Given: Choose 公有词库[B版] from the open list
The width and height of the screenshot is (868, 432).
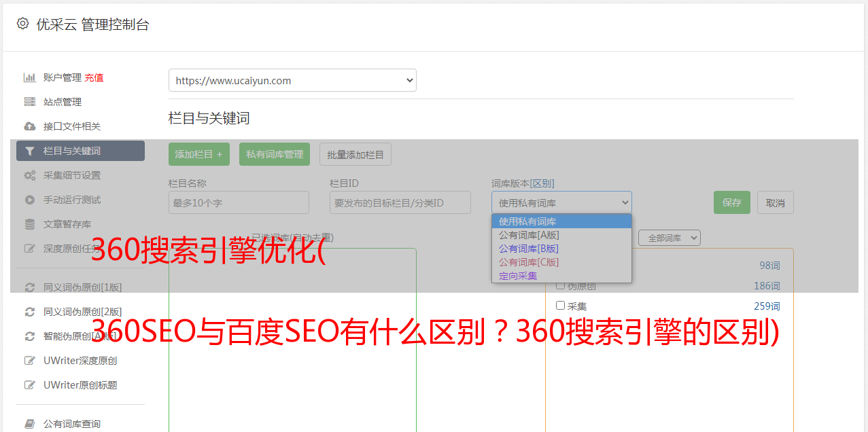Looking at the screenshot, I should tap(561, 249).
